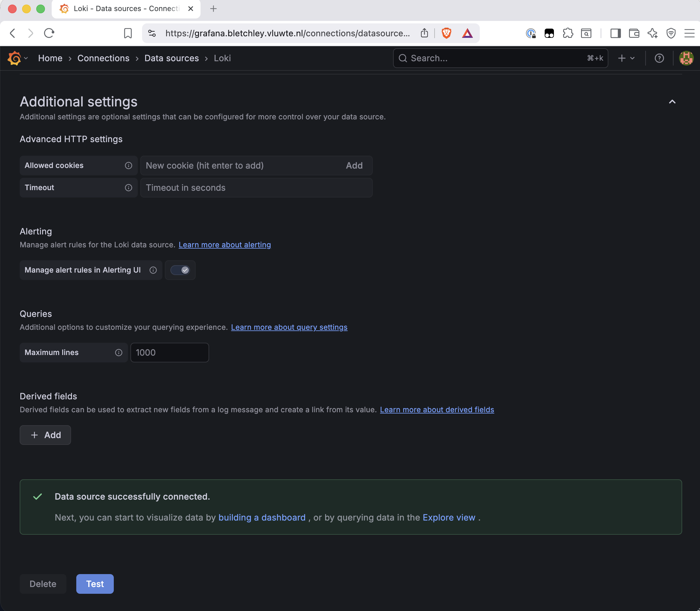
Task: Follow the building a dashboard link
Action: point(262,517)
